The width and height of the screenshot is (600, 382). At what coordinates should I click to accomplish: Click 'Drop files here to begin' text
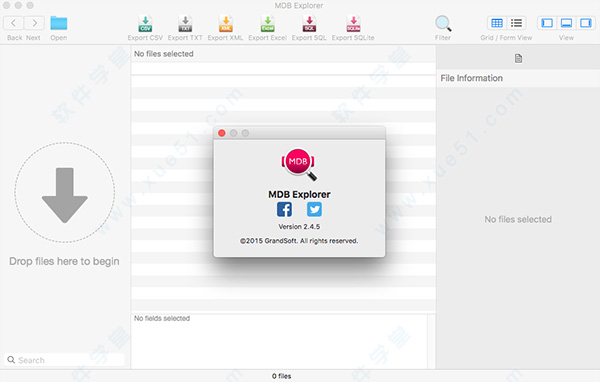tap(64, 261)
